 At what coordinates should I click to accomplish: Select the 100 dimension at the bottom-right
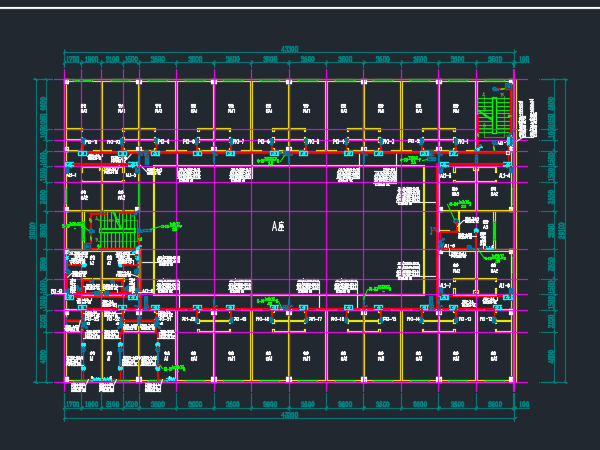click(523, 403)
